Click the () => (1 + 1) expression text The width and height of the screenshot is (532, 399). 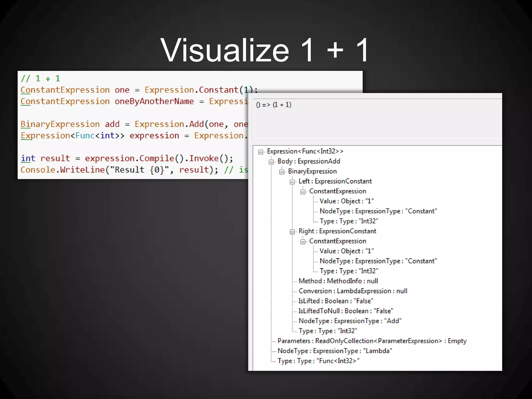(274, 105)
